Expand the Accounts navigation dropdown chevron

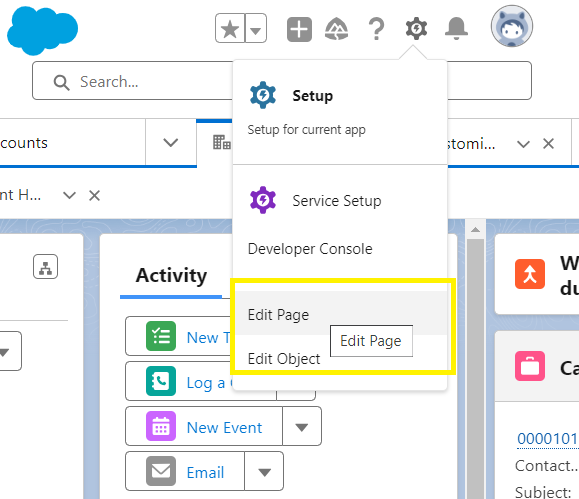[171, 143]
